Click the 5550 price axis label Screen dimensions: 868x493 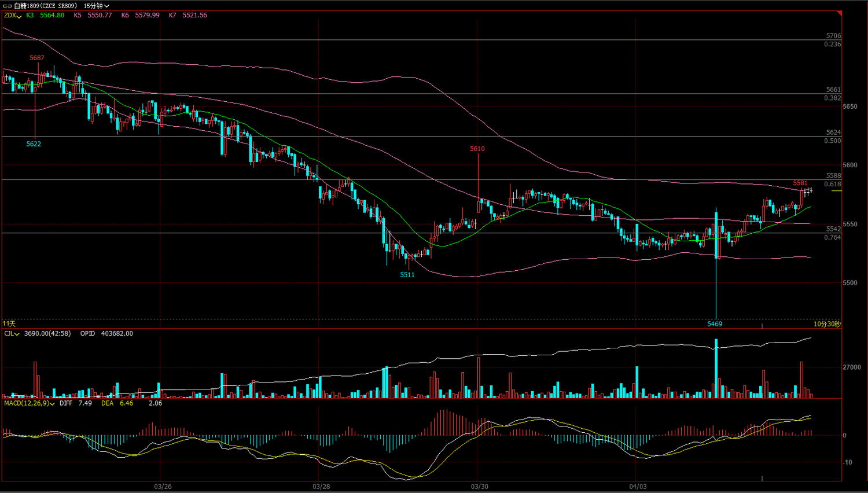click(x=850, y=225)
